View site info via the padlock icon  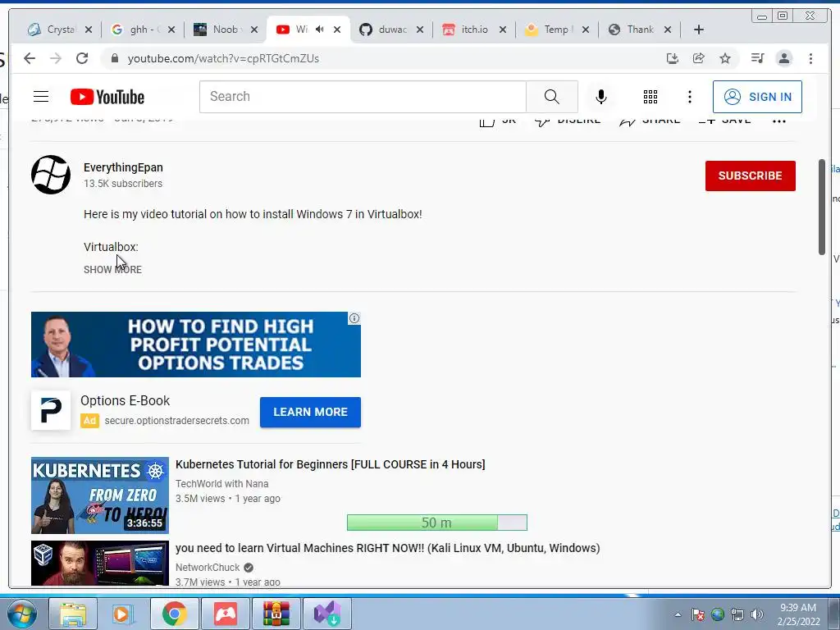pos(114,58)
